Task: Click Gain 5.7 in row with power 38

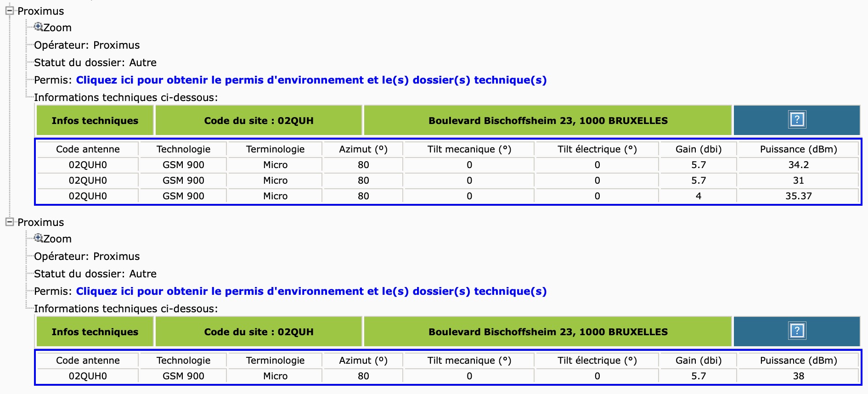Action: tap(698, 376)
